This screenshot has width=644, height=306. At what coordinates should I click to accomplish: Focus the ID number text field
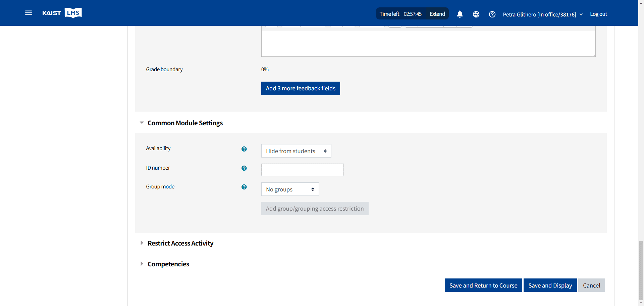pos(303,170)
